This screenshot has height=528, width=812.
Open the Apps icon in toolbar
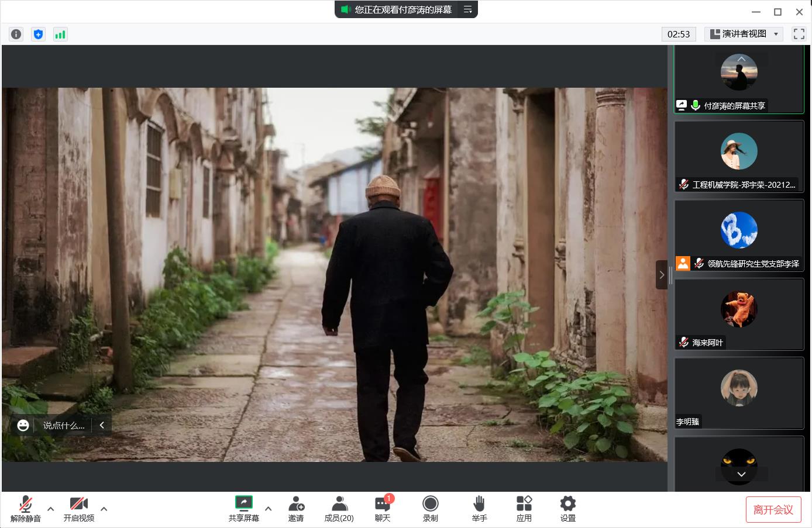point(524,508)
